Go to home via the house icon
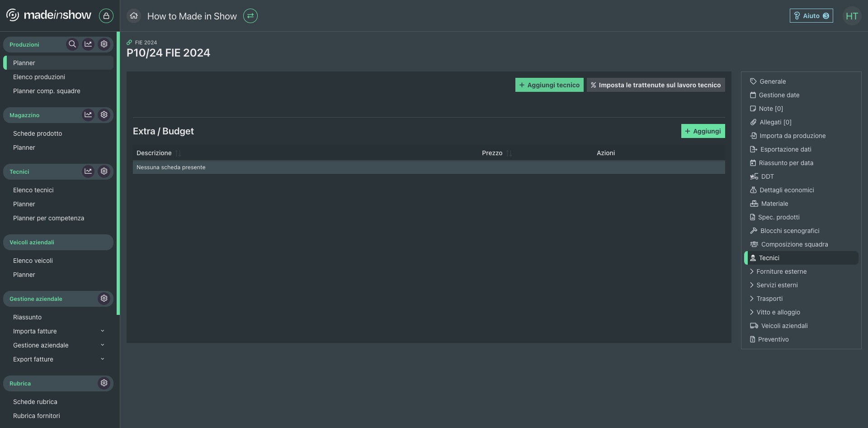Screen dimensions: 868x428 coord(134,16)
